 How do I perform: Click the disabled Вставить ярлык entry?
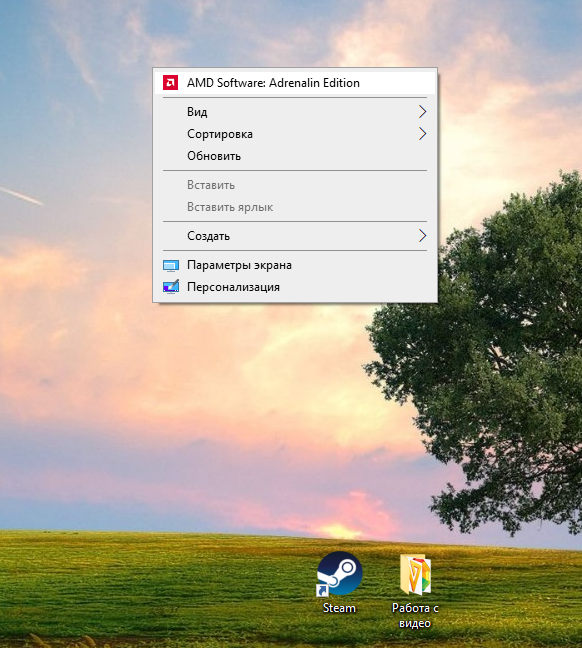(295, 207)
